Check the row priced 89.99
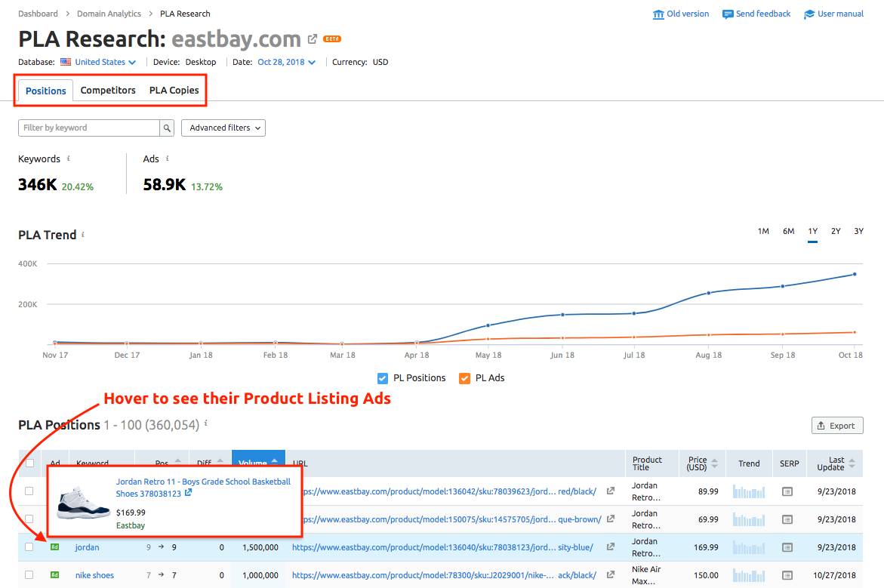This screenshot has height=588, width=884. (x=29, y=491)
